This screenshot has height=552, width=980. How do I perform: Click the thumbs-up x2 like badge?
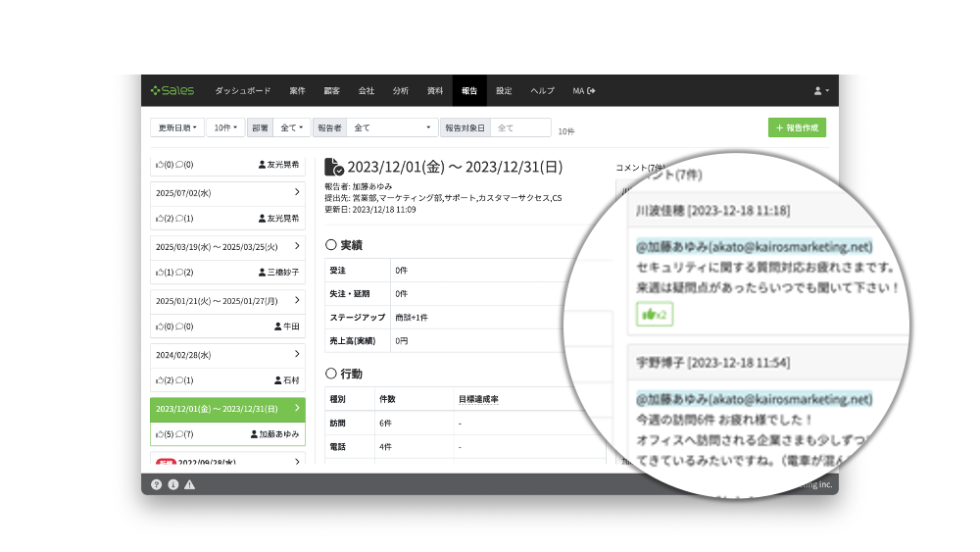pyautogui.click(x=654, y=315)
